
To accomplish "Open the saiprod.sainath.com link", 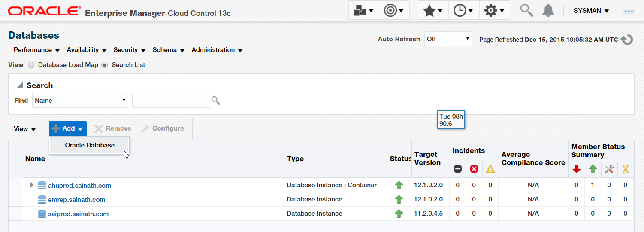I will (x=78, y=214).
